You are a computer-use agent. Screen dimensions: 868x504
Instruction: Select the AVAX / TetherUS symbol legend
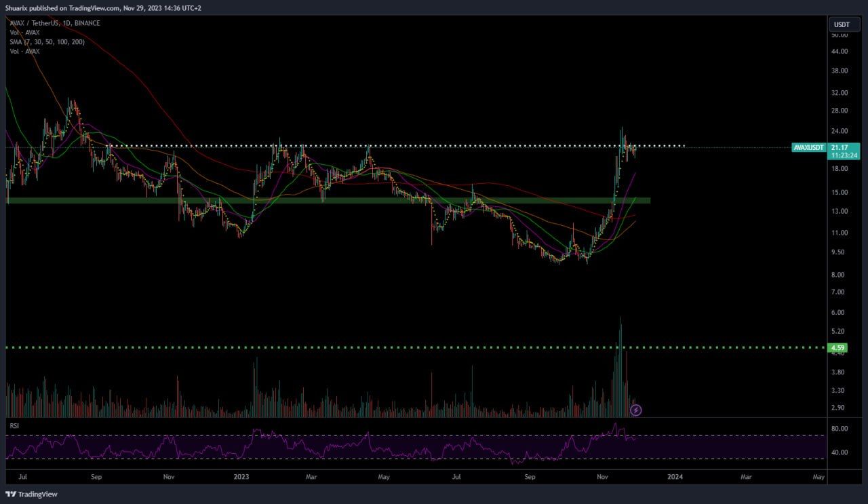(55, 23)
